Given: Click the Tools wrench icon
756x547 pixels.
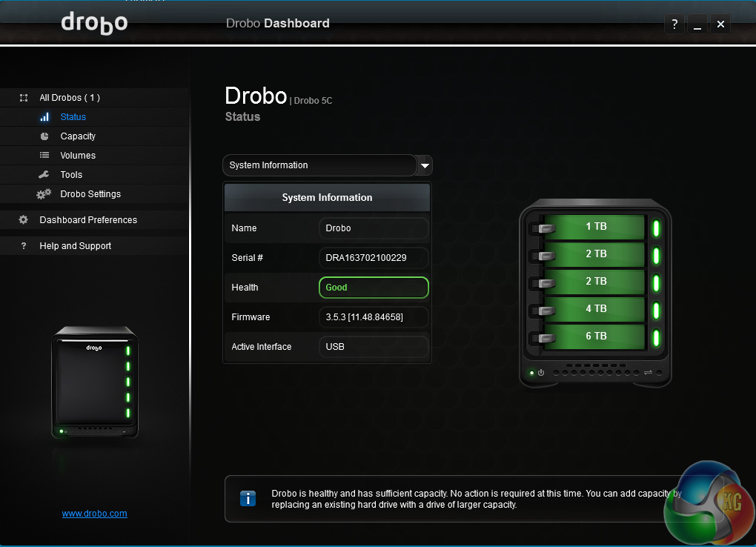Looking at the screenshot, I should (44, 175).
